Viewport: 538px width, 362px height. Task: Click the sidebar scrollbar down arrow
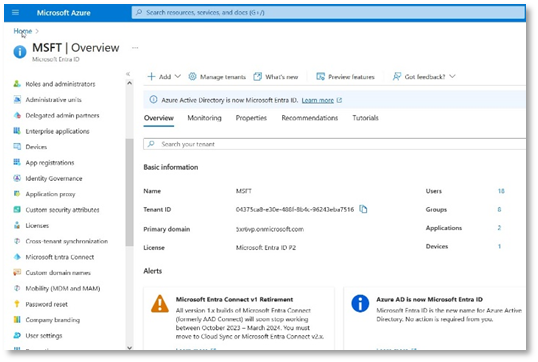129,348
